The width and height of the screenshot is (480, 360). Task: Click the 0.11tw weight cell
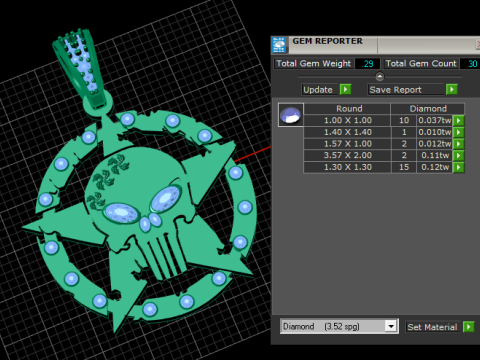(x=435, y=155)
